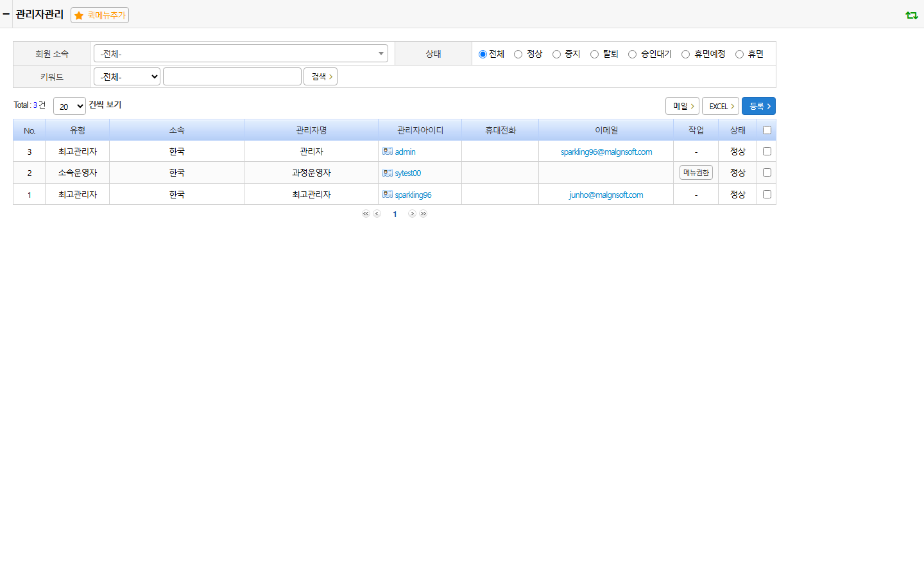Click the 소속운영자 type cell
The width and height of the screenshot is (924, 578).
[78, 173]
